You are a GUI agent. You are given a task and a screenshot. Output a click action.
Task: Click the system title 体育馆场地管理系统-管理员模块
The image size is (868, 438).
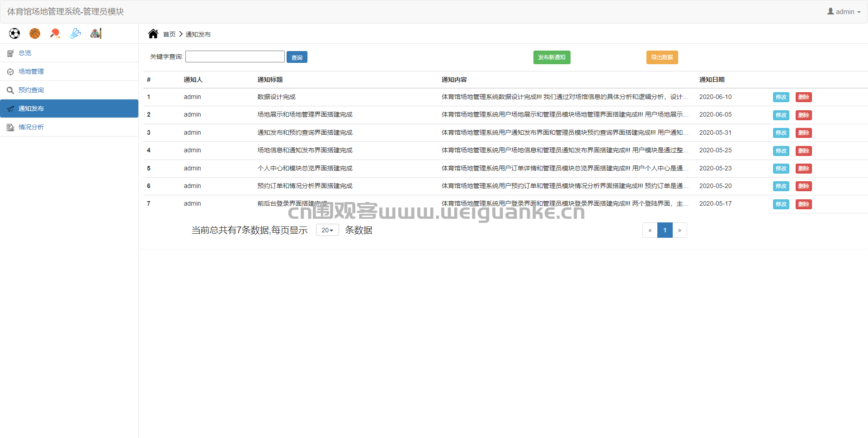click(66, 12)
